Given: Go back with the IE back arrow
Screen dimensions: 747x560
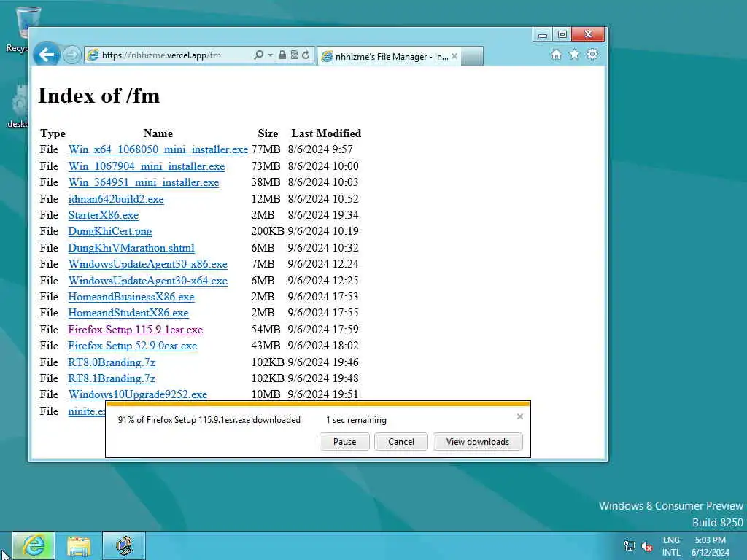Looking at the screenshot, I should (x=47, y=55).
